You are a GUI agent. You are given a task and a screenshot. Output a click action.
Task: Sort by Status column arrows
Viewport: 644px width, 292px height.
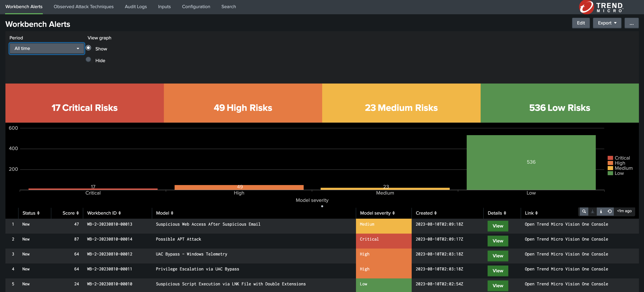[x=38, y=213]
